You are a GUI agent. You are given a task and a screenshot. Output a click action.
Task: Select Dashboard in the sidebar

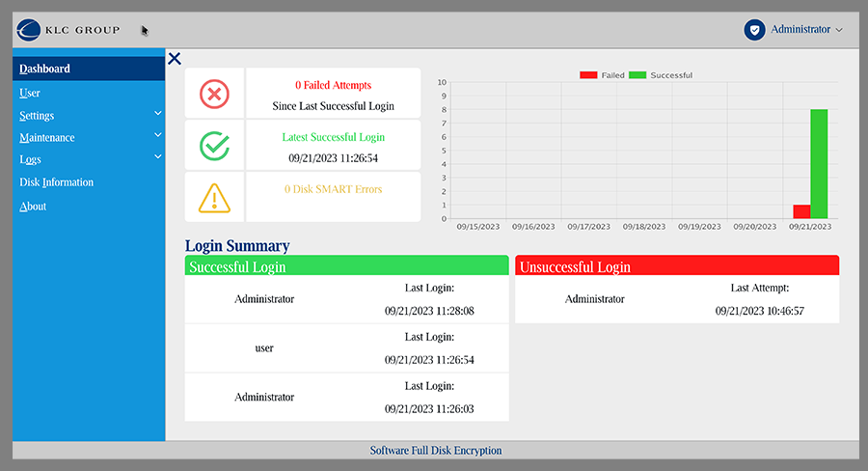pyautogui.click(x=44, y=69)
